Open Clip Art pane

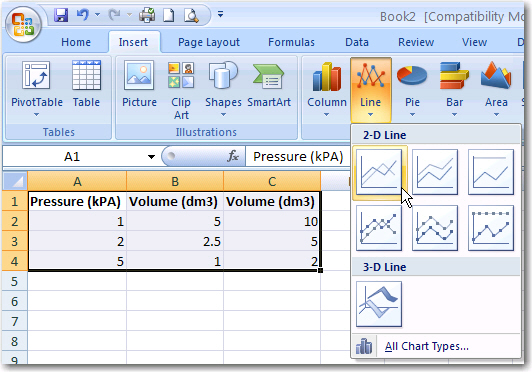pyautogui.click(x=181, y=90)
